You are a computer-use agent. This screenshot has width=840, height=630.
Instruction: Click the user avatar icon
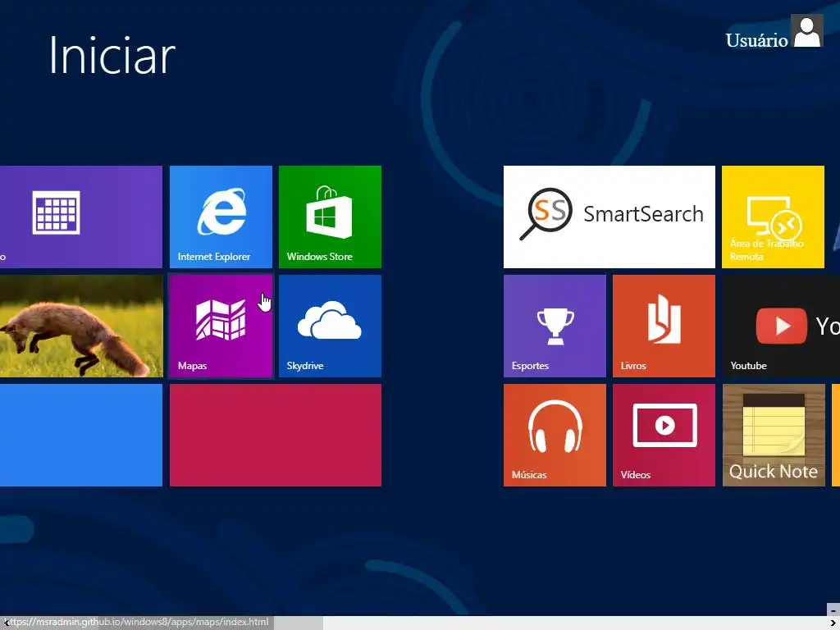coord(807,31)
